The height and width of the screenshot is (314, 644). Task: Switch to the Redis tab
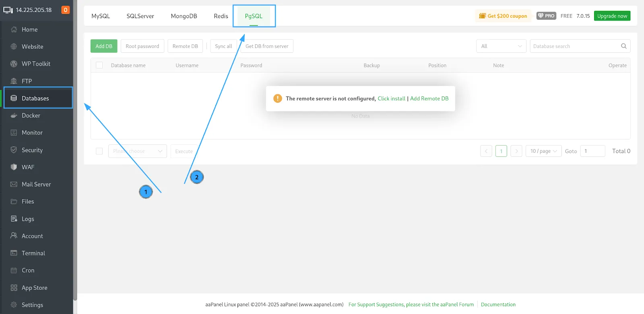(x=221, y=16)
